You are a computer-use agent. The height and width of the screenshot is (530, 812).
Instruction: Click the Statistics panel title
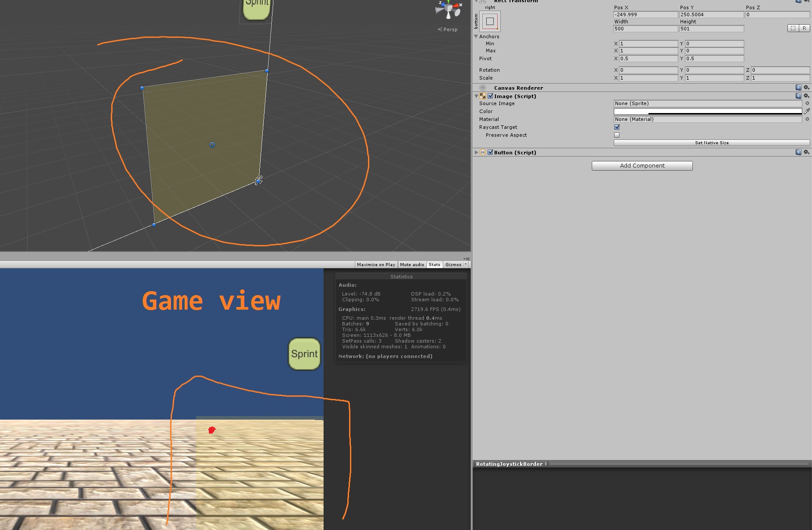[x=401, y=277]
